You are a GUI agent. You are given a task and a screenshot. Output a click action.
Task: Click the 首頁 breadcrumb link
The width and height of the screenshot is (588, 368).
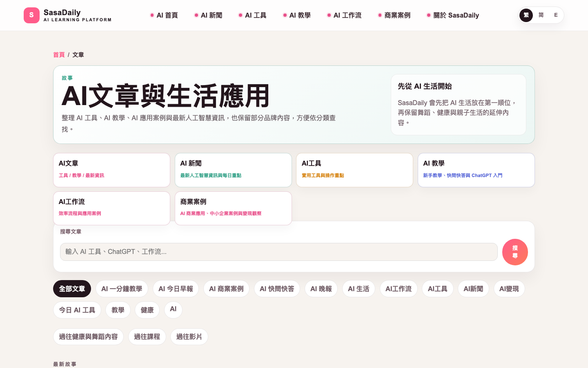59,55
